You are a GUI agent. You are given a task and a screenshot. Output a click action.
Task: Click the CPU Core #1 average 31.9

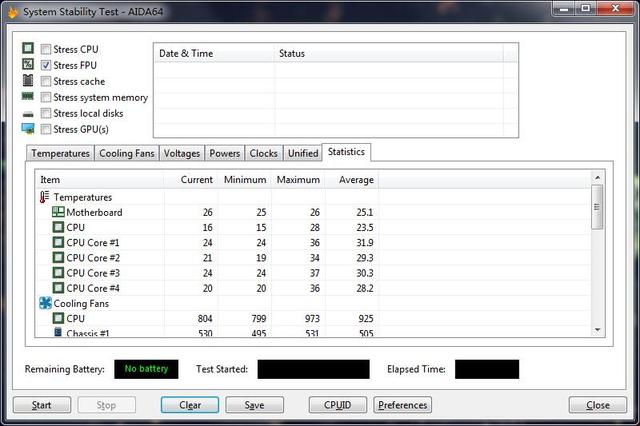[x=364, y=242]
